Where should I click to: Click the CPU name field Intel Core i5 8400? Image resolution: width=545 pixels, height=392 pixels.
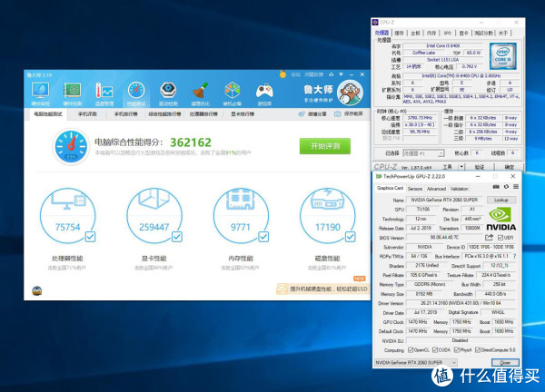pyautogui.click(x=443, y=46)
